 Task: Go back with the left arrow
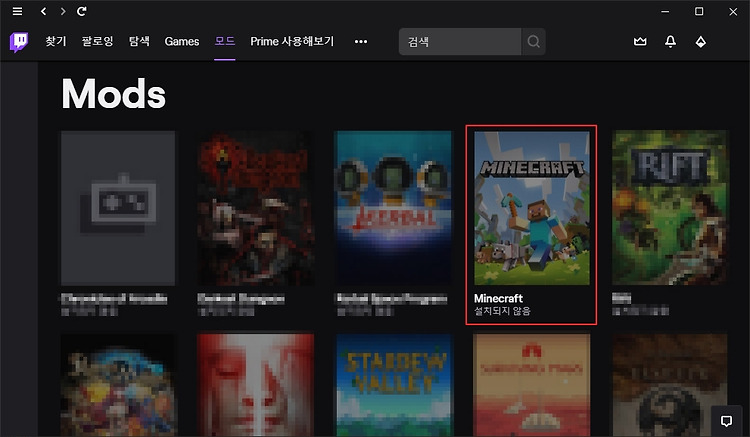point(44,11)
